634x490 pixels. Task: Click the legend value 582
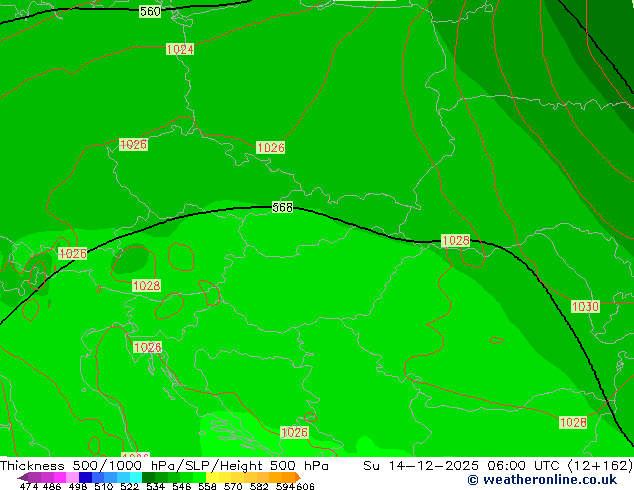(259, 486)
